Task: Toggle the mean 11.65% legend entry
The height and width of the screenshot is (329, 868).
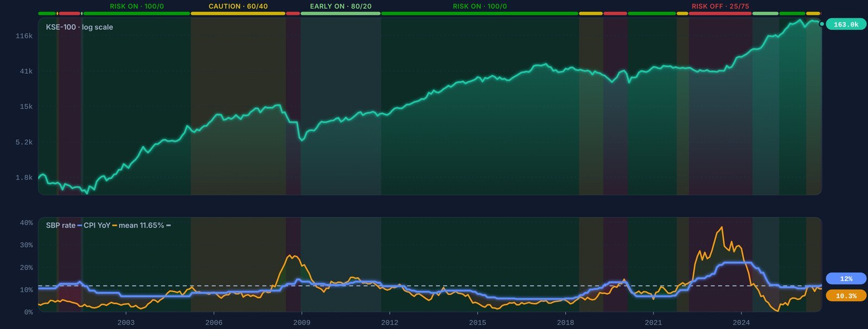Action: point(141,225)
